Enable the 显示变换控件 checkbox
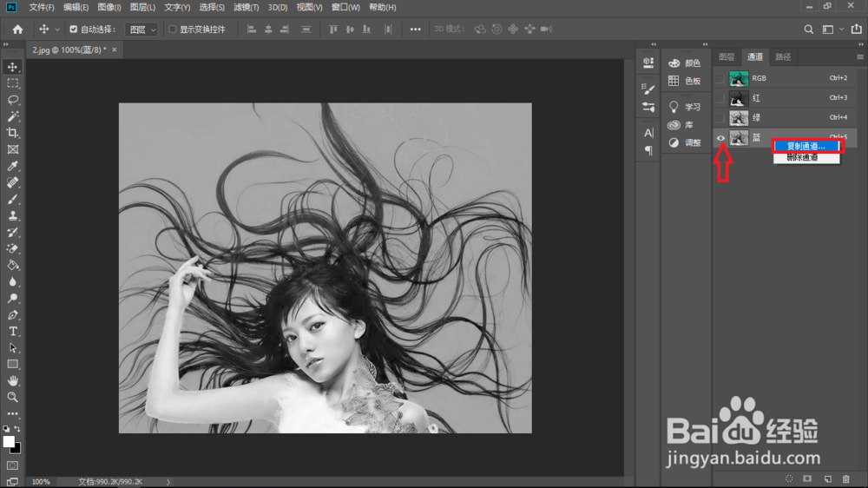Screen dimensions: 868x488 172,30
